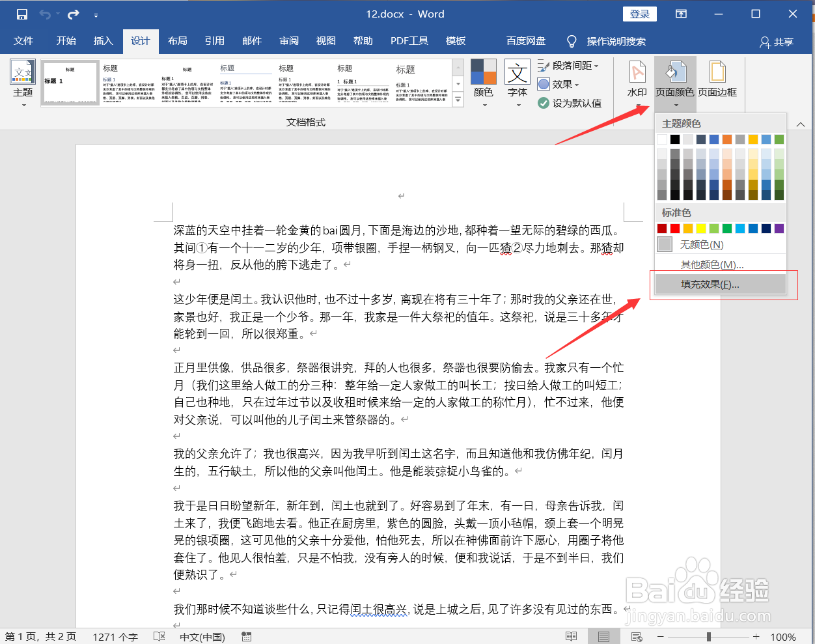Screen dimensions: 815x644
Task: Open the 模板 tab
Action: (x=456, y=41)
